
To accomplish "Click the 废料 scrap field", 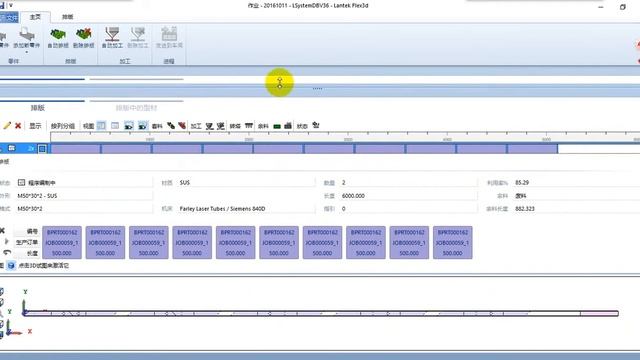I will (576, 196).
